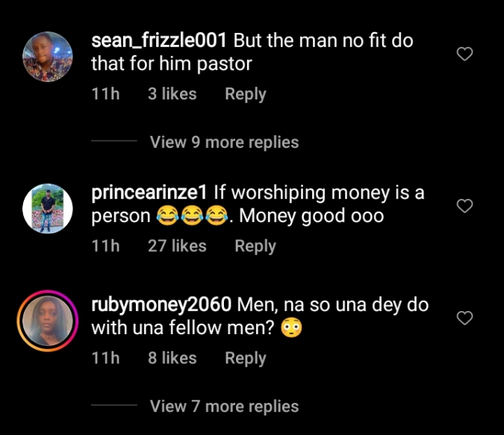Open princearinze1's profile picture
This screenshot has width=504, height=435.
tap(48, 209)
